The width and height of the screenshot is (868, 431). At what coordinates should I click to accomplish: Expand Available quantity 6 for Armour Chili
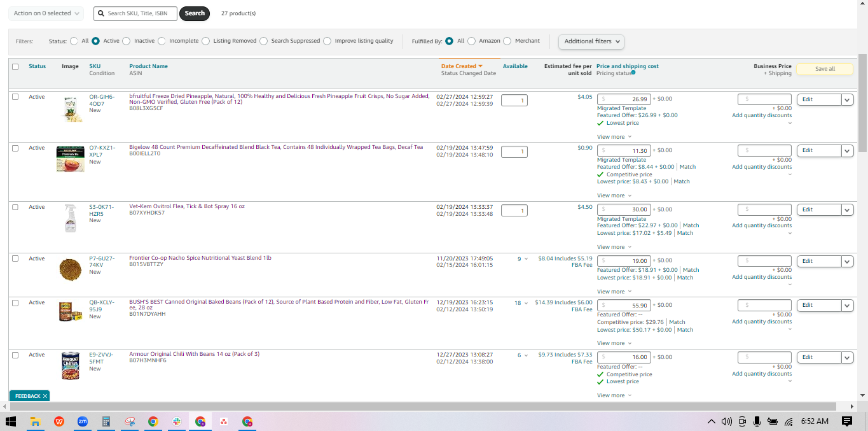[x=522, y=355]
